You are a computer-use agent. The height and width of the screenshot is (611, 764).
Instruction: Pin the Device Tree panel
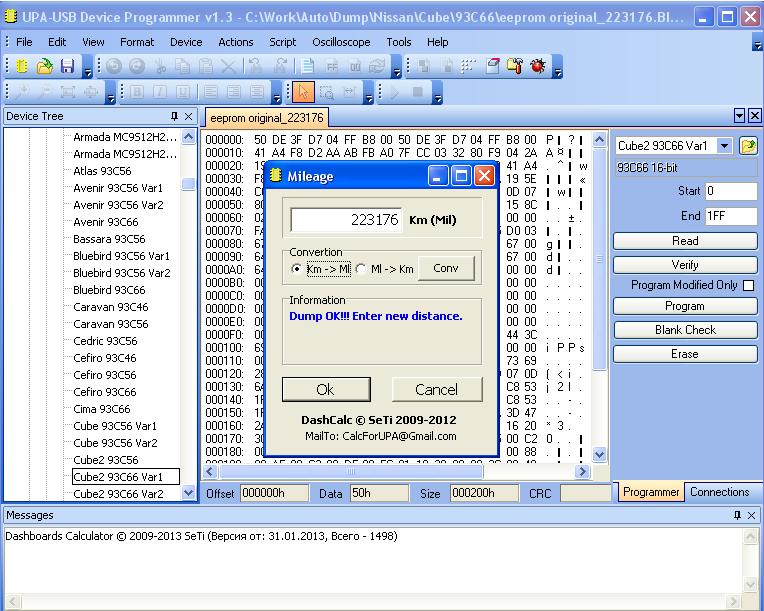pos(174,117)
